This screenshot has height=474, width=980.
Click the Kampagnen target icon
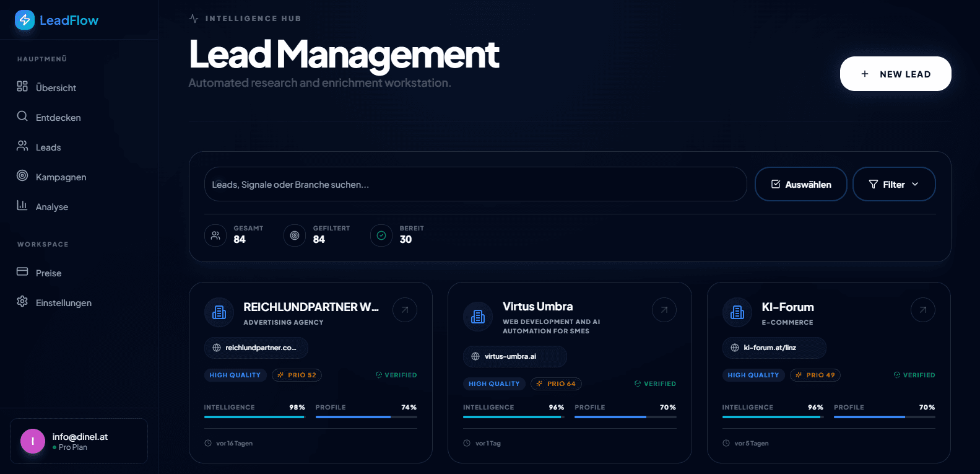click(x=22, y=175)
